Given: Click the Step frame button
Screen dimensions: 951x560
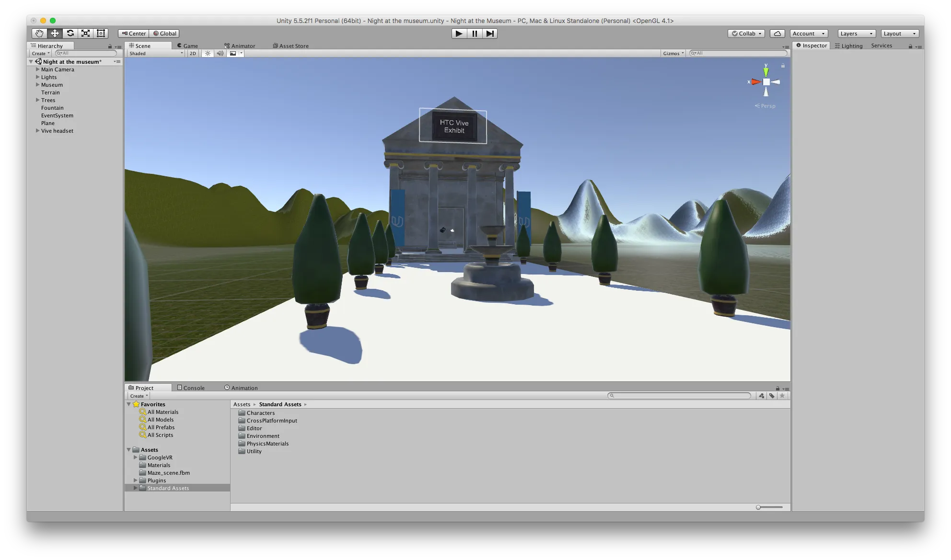Looking at the screenshot, I should pyautogui.click(x=489, y=34).
